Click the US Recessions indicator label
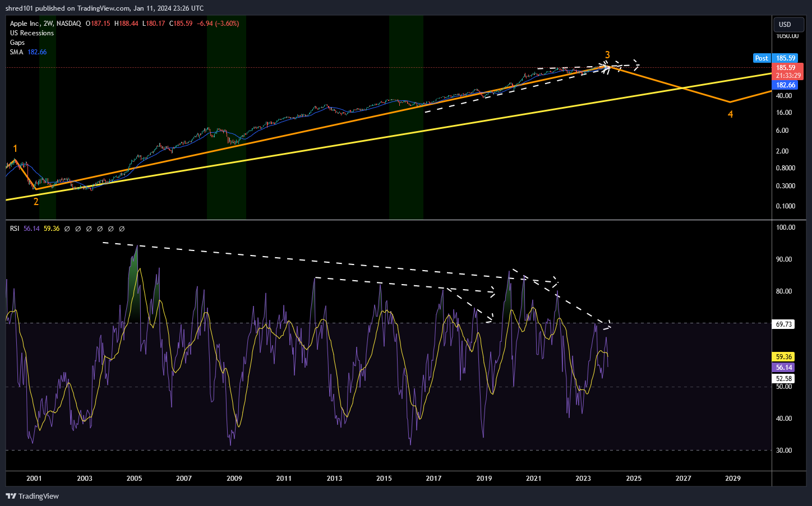This screenshot has width=812, height=506. click(32, 33)
